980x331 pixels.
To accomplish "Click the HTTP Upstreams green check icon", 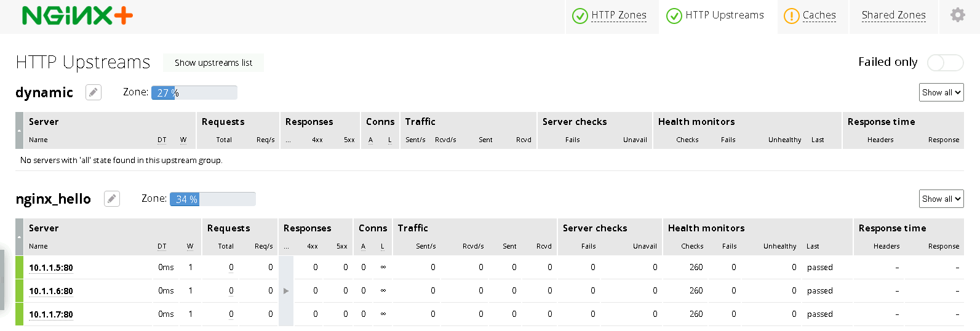I will [x=674, y=16].
